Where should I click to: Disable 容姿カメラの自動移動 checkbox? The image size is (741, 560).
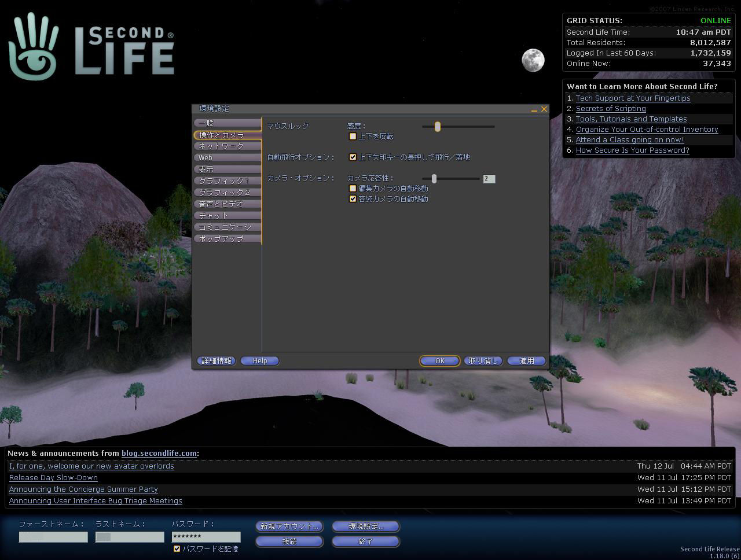(353, 199)
